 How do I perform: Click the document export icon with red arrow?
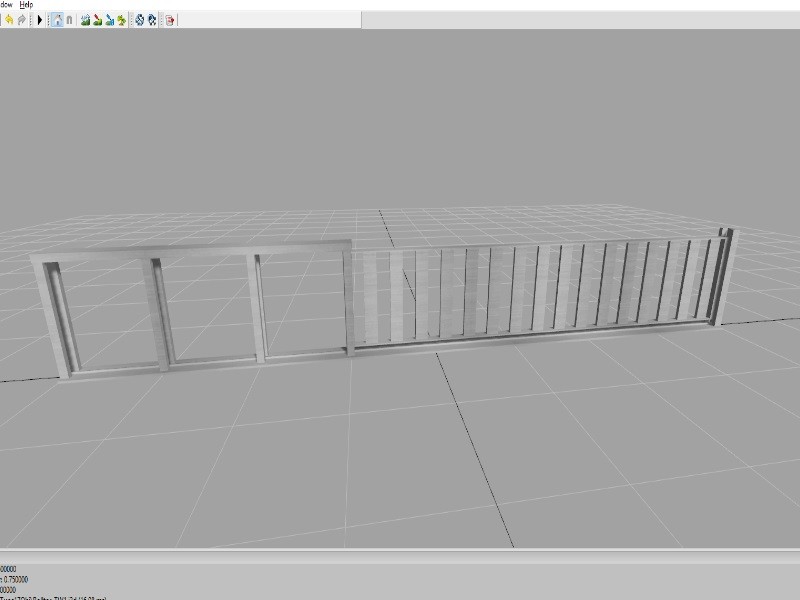tap(170, 20)
